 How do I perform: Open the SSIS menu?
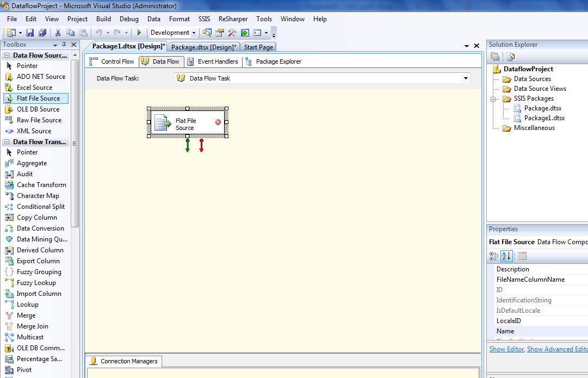(204, 18)
